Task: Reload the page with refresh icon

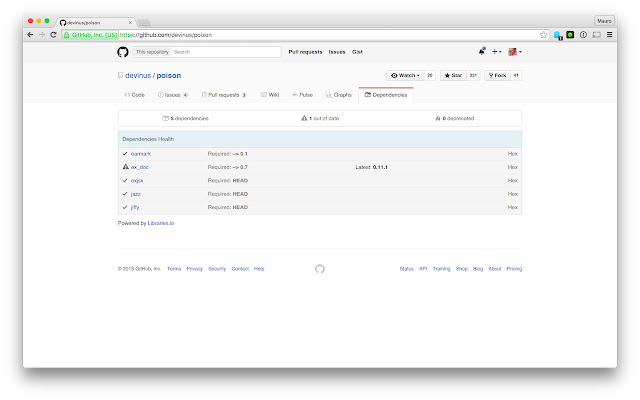Action: [53, 35]
